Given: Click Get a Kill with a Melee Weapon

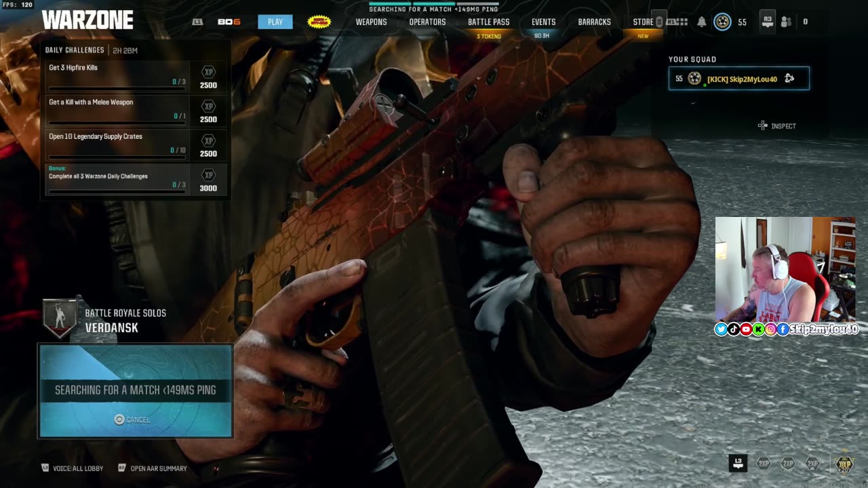Looking at the screenshot, I should (137, 110).
